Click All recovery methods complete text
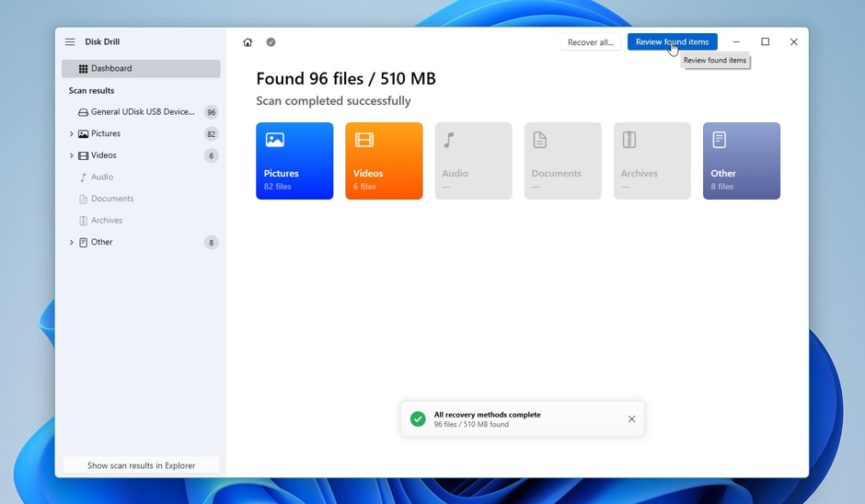The width and height of the screenshot is (865, 504). tap(487, 415)
